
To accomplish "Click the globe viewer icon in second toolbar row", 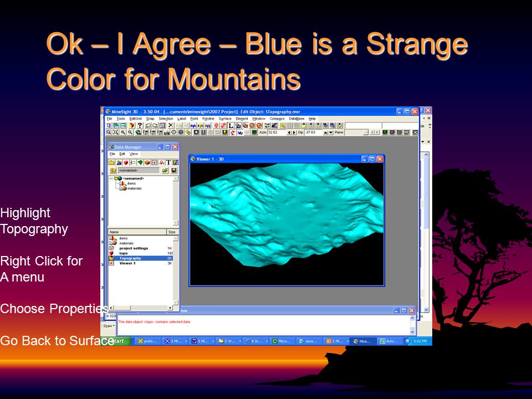I will 138,132.
